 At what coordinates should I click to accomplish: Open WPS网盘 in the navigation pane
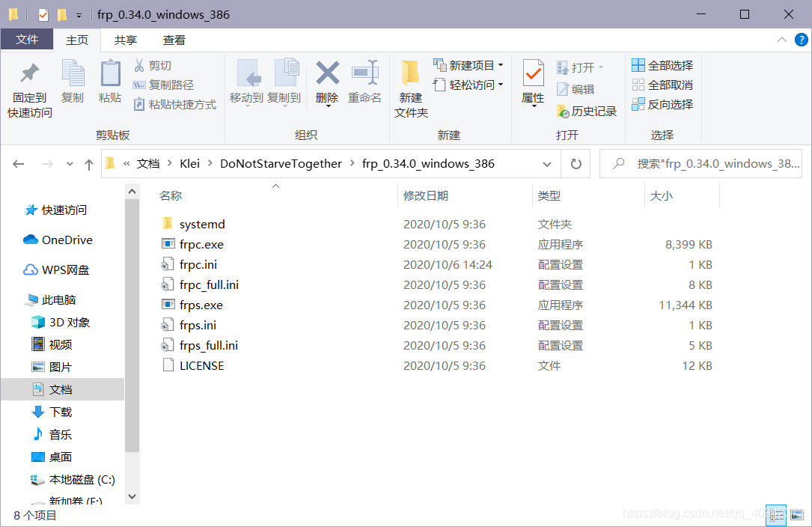[x=56, y=270]
